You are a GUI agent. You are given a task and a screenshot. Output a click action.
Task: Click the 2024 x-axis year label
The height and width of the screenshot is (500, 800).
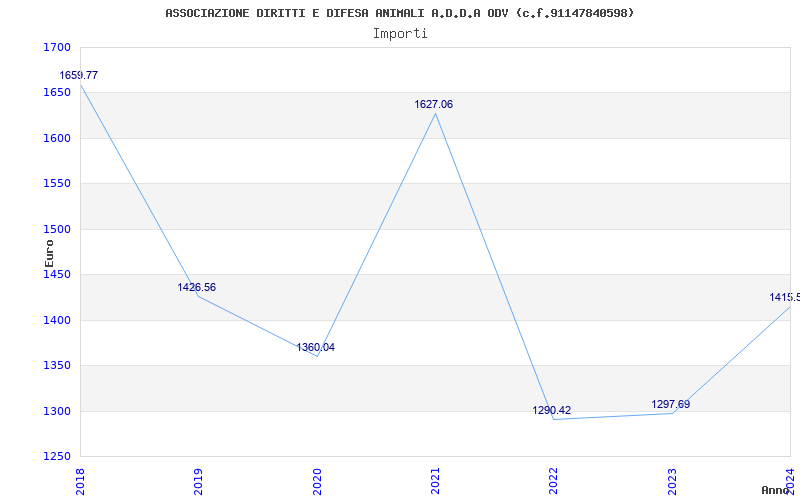(790, 482)
